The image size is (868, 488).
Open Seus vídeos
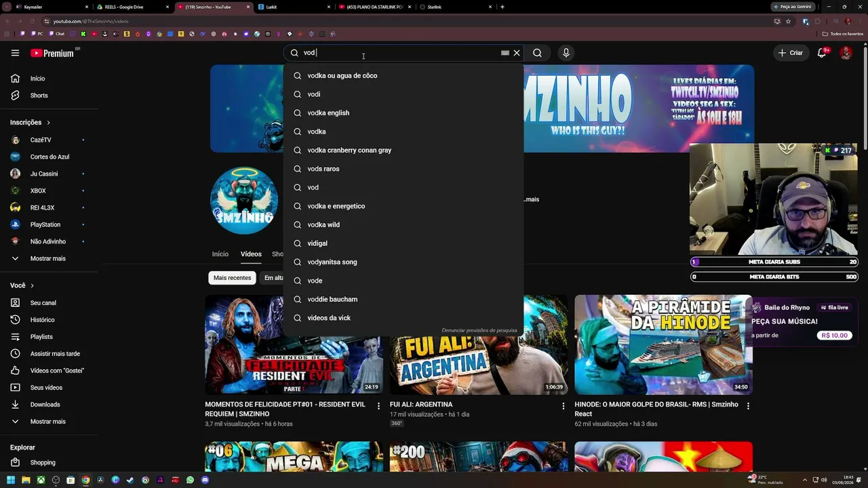(49, 388)
